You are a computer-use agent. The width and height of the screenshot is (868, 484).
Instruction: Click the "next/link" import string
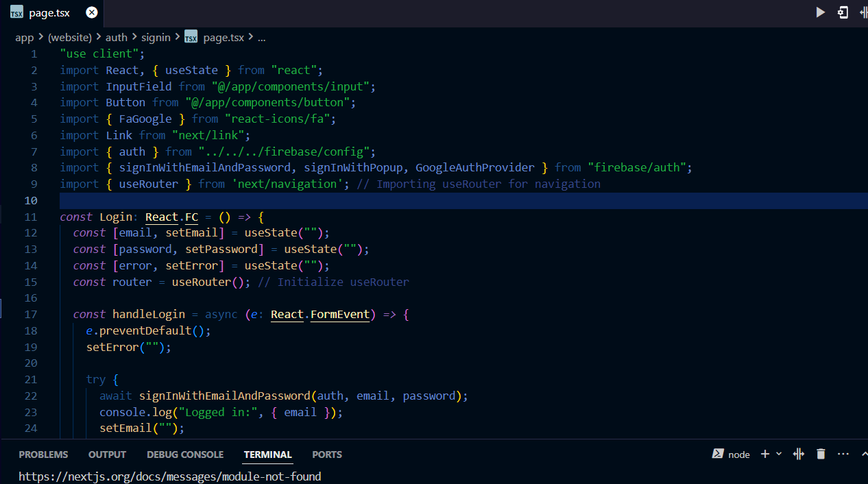[208, 135]
